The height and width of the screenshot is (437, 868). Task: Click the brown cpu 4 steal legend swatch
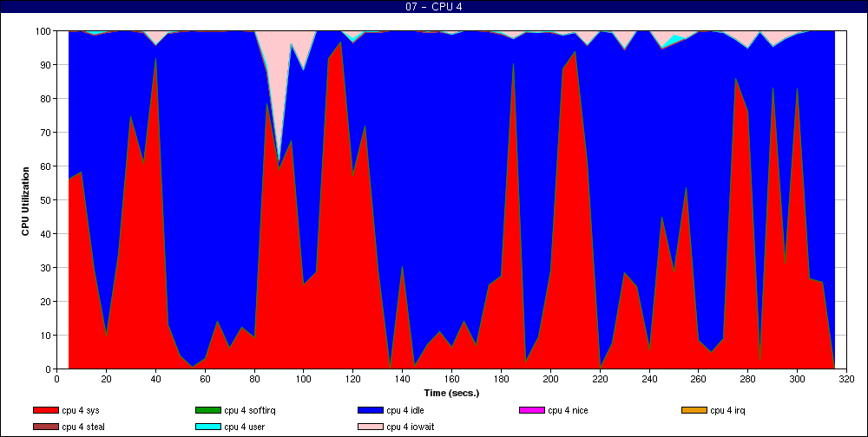pyautogui.click(x=45, y=427)
